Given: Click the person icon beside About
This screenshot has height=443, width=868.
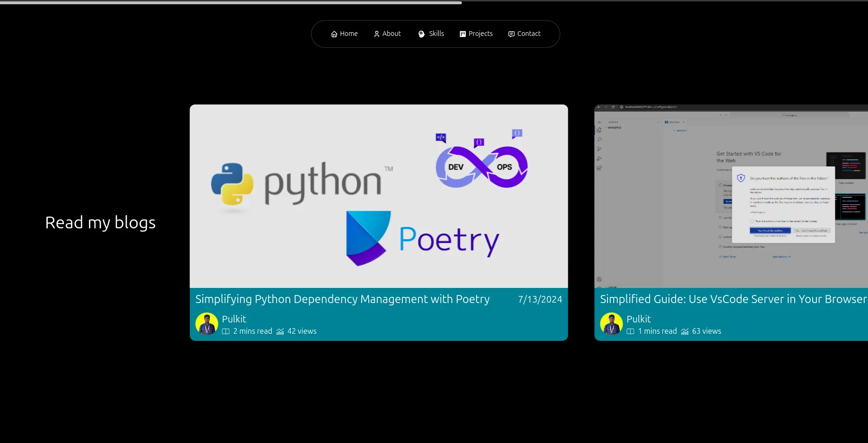Looking at the screenshot, I should [x=377, y=34].
